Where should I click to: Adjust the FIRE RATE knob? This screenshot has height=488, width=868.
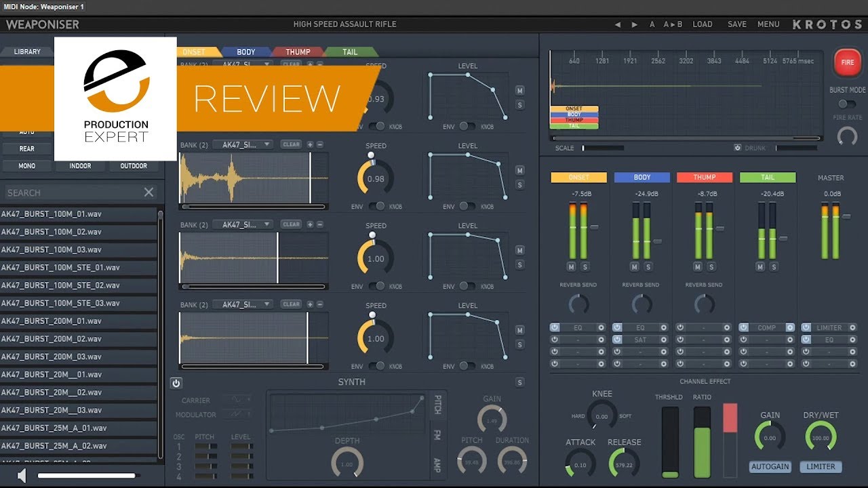tap(847, 136)
